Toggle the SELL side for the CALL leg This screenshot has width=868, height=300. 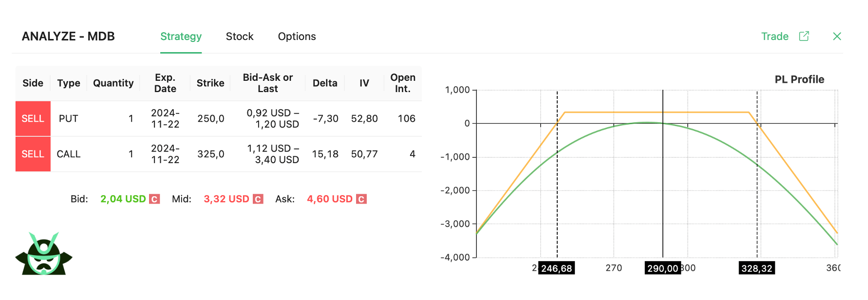[33, 154]
